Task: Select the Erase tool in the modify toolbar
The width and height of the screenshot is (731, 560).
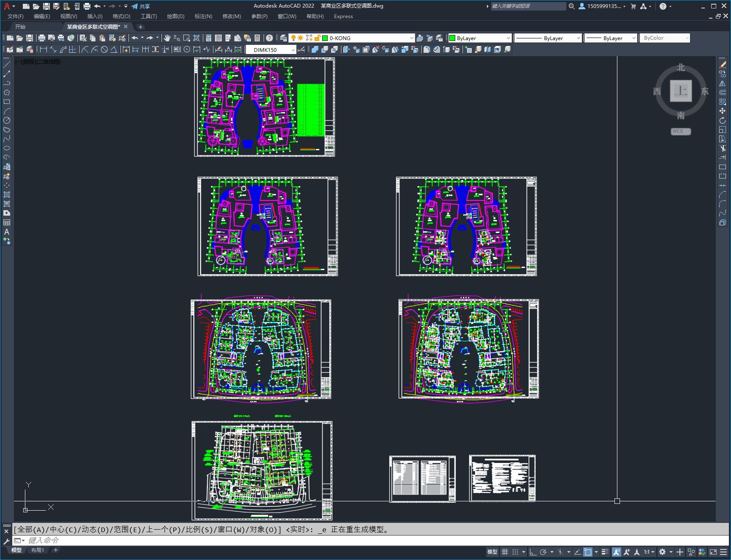Action: coord(723,65)
